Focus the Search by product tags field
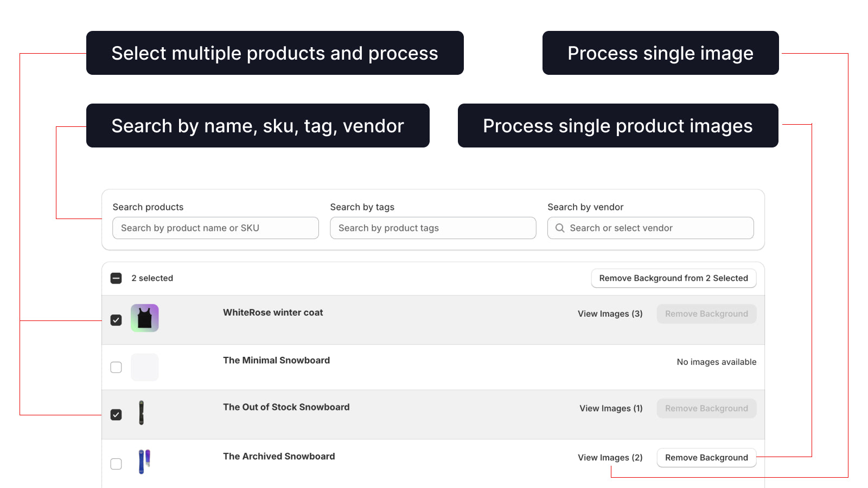 (433, 228)
